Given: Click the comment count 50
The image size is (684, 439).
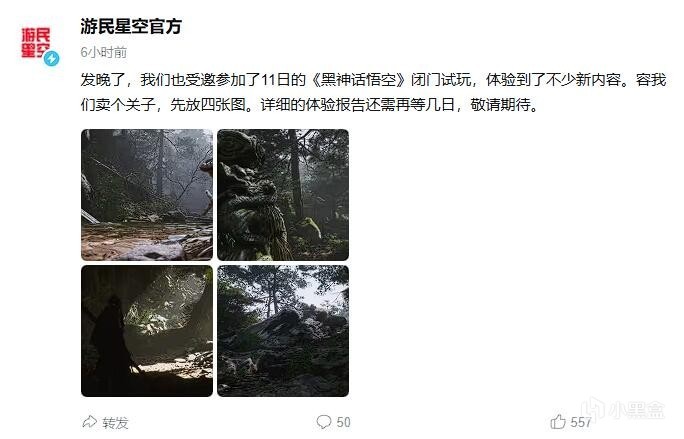Looking at the screenshot, I should tap(343, 422).
